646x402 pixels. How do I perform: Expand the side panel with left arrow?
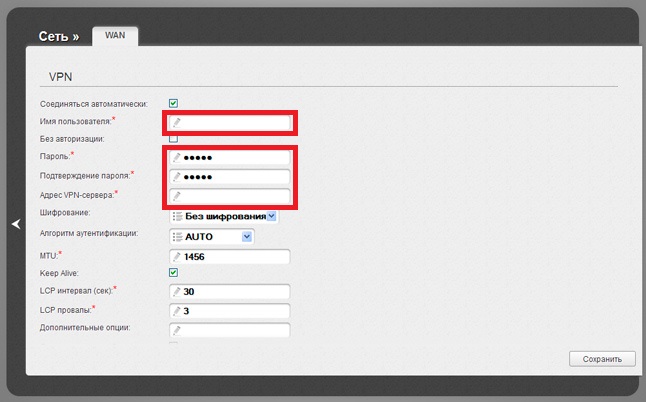(16, 224)
